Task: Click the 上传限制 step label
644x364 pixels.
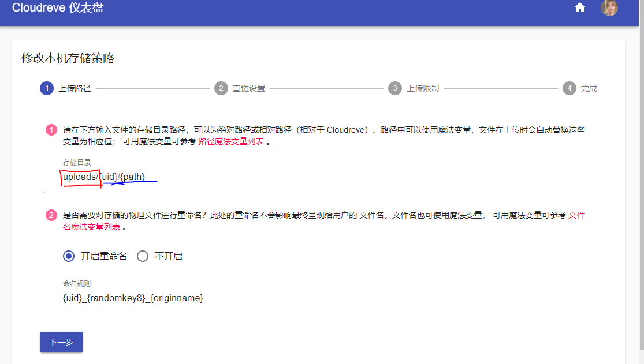Action: 423,89
